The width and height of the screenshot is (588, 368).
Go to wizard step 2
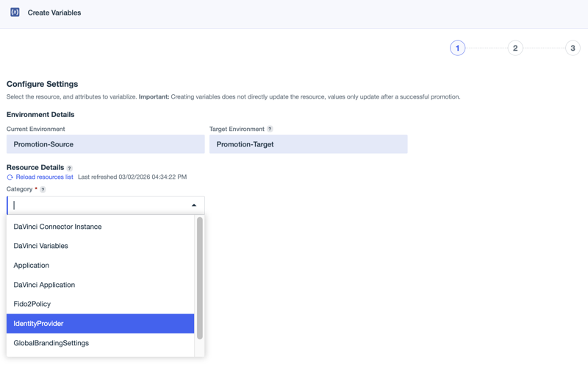515,48
